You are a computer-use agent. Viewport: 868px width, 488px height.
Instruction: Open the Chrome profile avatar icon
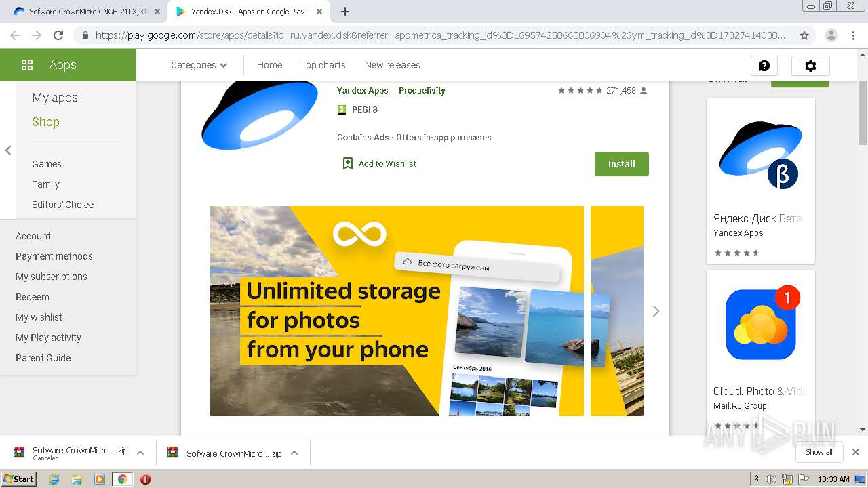[x=831, y=35]
